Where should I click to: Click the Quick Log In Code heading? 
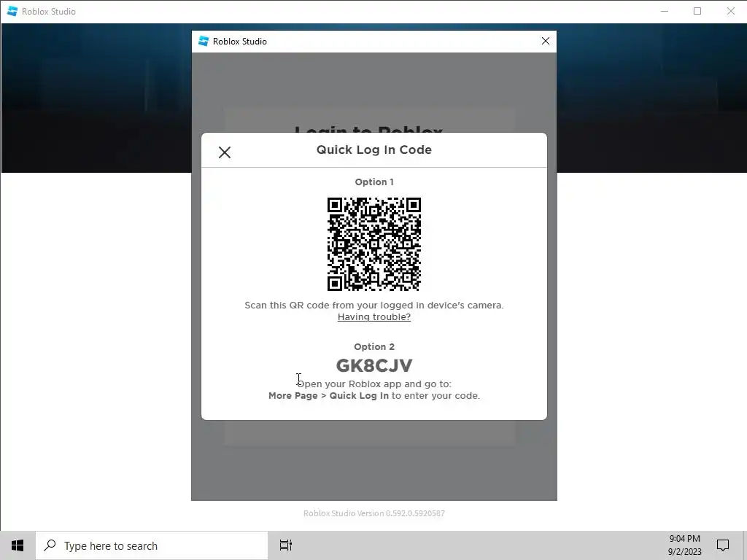374,149
